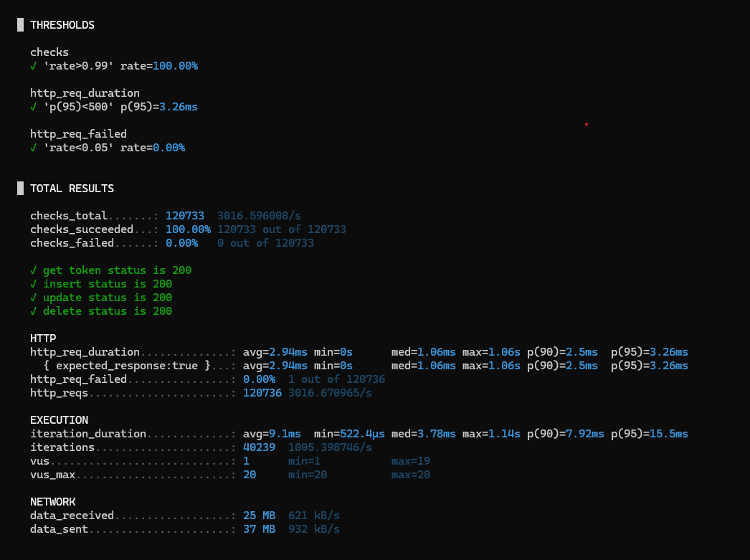Click the data_sent 37 MB value
The image size is (750, 560).
point(259,529)
